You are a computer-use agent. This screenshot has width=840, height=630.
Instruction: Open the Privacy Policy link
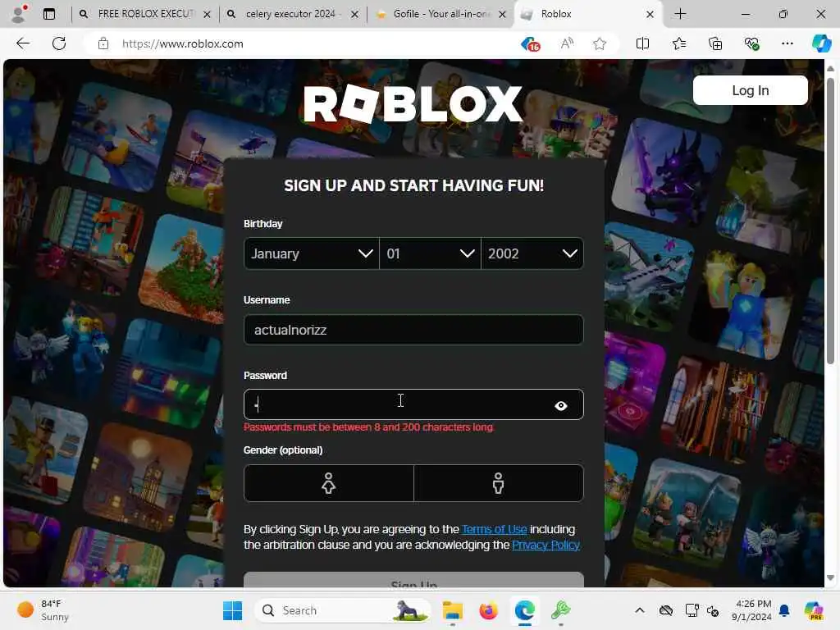click(546, 545)
